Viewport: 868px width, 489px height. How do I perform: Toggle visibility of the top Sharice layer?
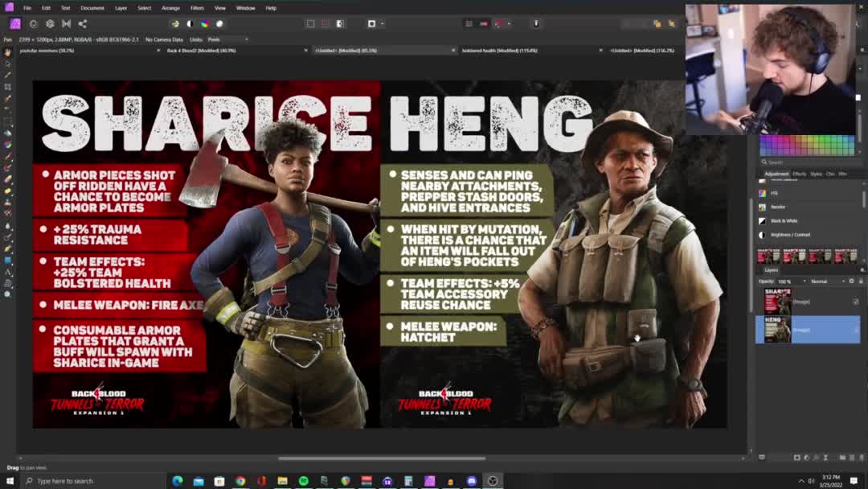[x=855, y=302]
